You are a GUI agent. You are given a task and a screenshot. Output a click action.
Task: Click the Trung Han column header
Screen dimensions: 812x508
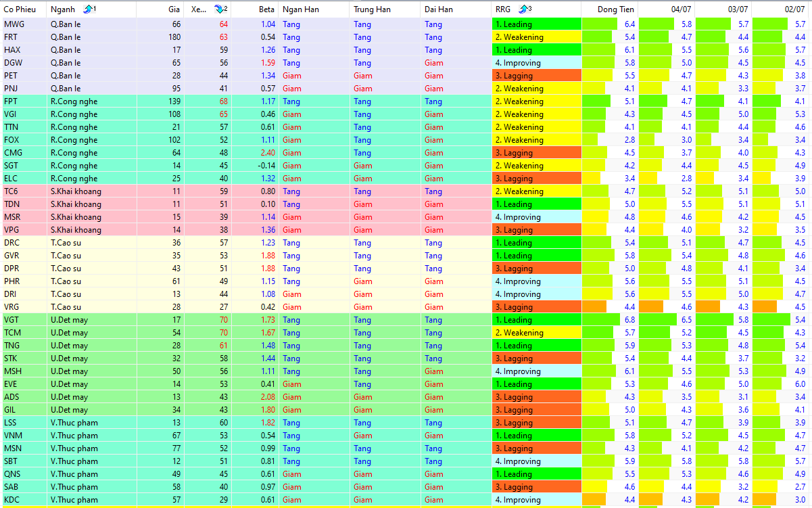coord(372,9)
